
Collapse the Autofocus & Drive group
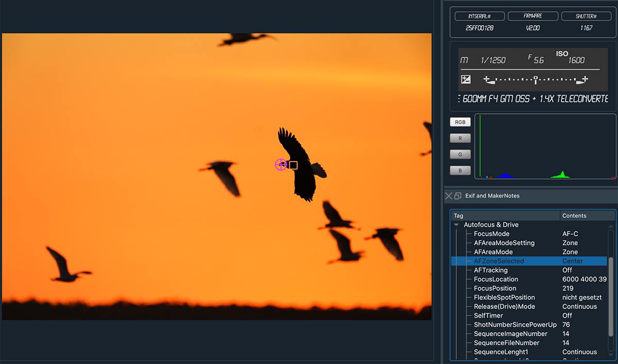click(456, 225)
